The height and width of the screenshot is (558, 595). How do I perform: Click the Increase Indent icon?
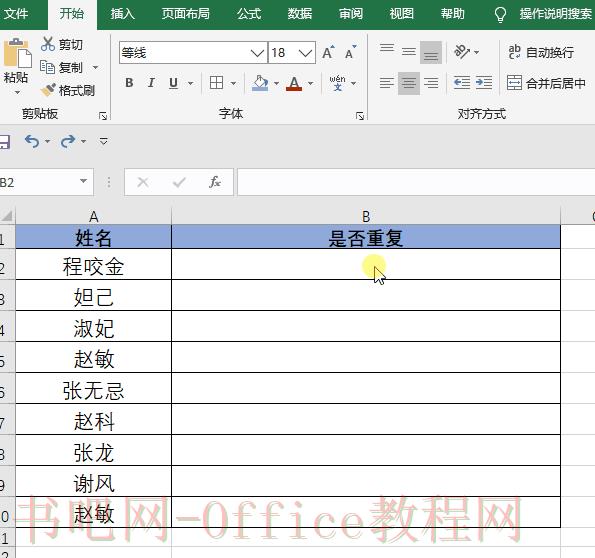[484, 83]
